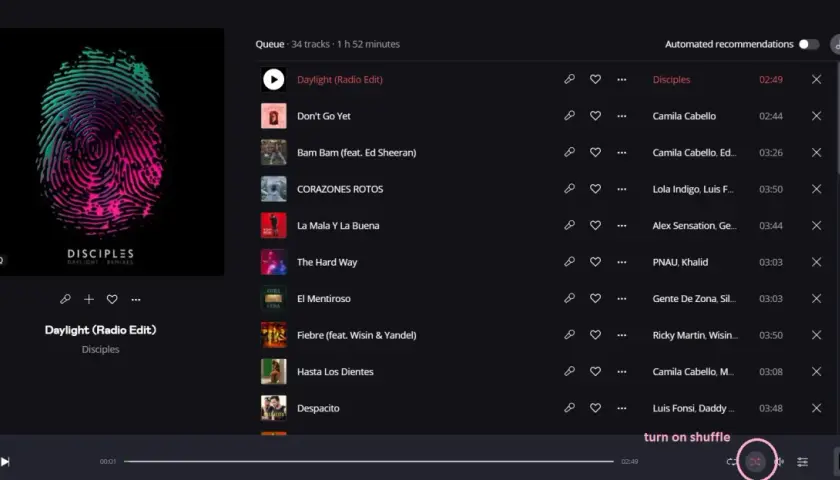Open more options for CORAZONES ROTOS
Viewport: 840px width, 480px height.
pos(621,189)
